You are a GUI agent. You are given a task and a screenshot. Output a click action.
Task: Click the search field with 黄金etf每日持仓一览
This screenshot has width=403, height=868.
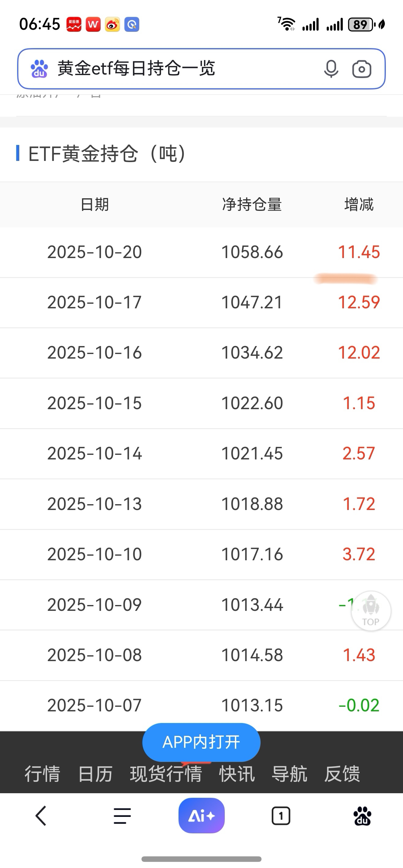pyautogui.click(x=182, y=69)
